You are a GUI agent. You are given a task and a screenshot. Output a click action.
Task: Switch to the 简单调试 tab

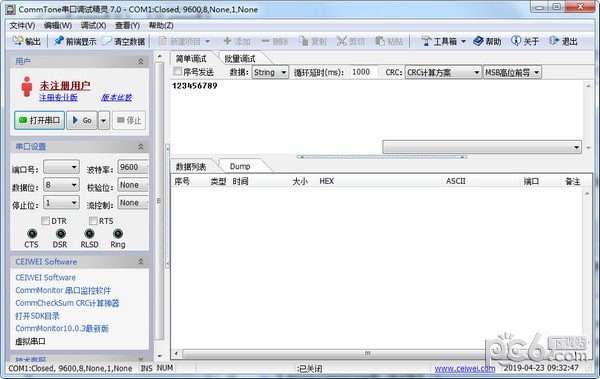click(x=191, y=59)
